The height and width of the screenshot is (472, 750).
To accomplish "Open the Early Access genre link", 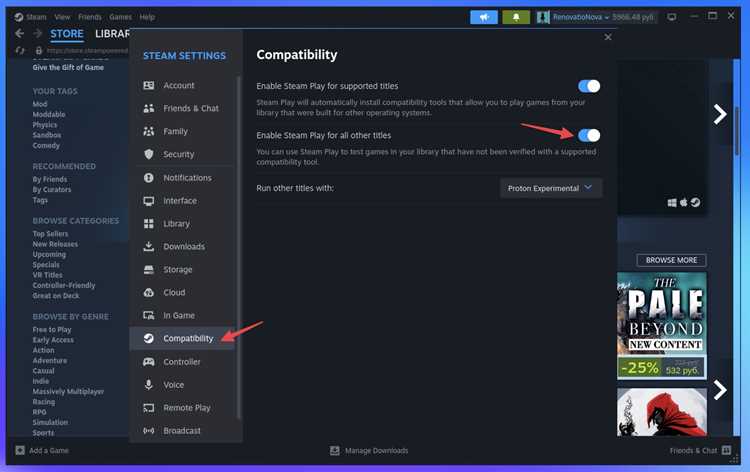I will pos(53,340).
